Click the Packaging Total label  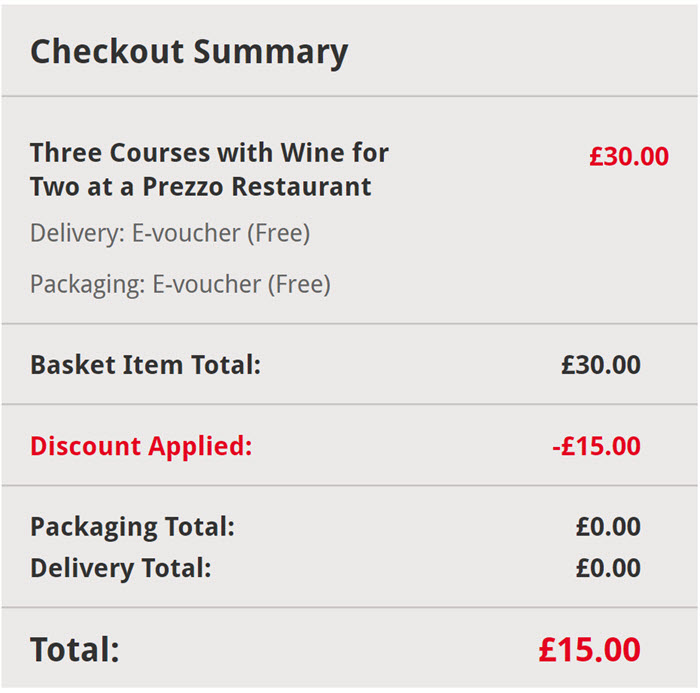(132, 527)
